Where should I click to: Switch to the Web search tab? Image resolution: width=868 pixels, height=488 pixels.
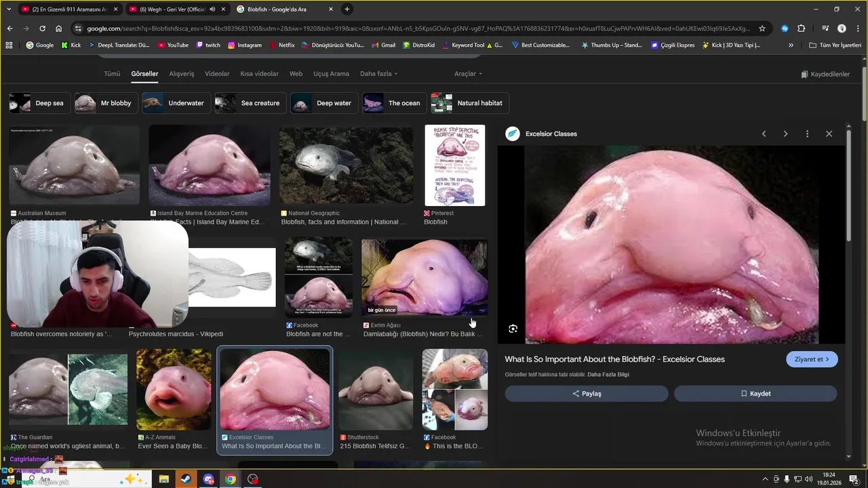(296, 73)
